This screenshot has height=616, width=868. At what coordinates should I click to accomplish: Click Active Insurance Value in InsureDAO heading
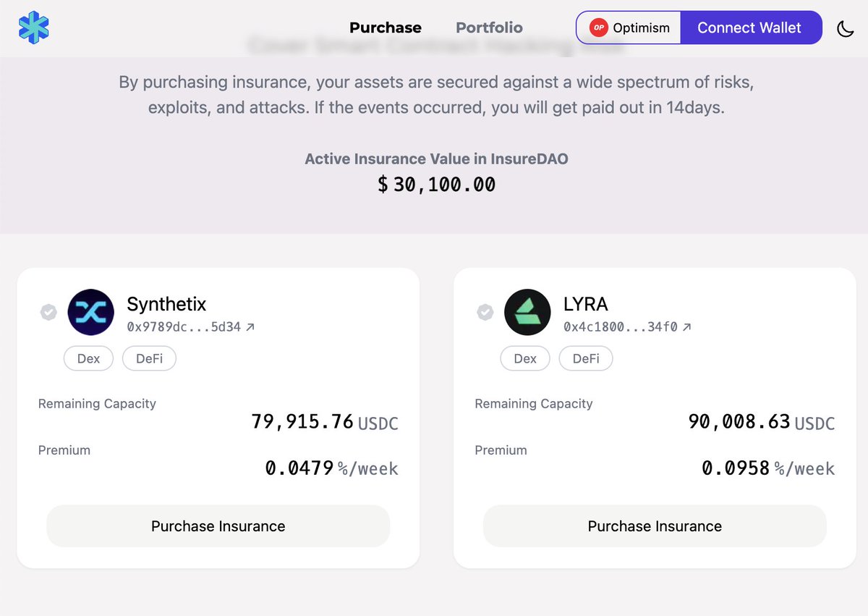[x=436, y=159]
